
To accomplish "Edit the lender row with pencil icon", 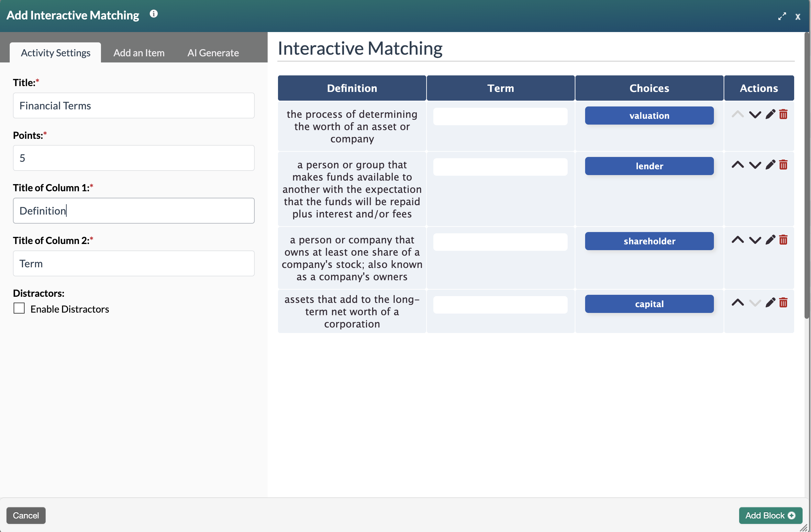I will (x=770, y=165).
